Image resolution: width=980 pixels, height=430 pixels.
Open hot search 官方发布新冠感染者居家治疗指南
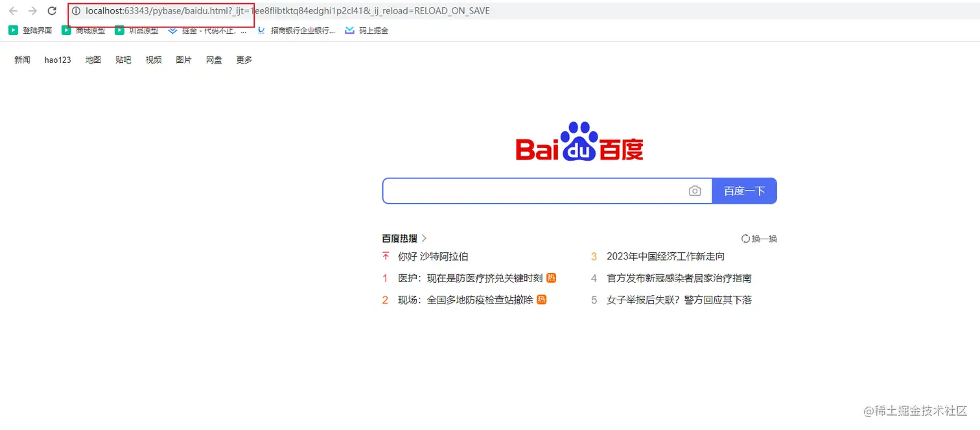(x=679, y=278)
